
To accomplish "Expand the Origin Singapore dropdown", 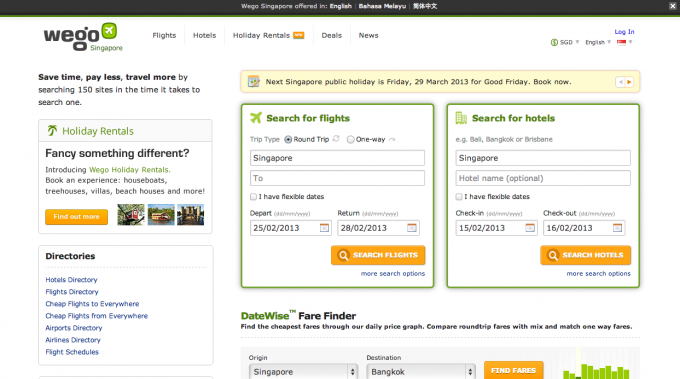I will coord(304,372).
